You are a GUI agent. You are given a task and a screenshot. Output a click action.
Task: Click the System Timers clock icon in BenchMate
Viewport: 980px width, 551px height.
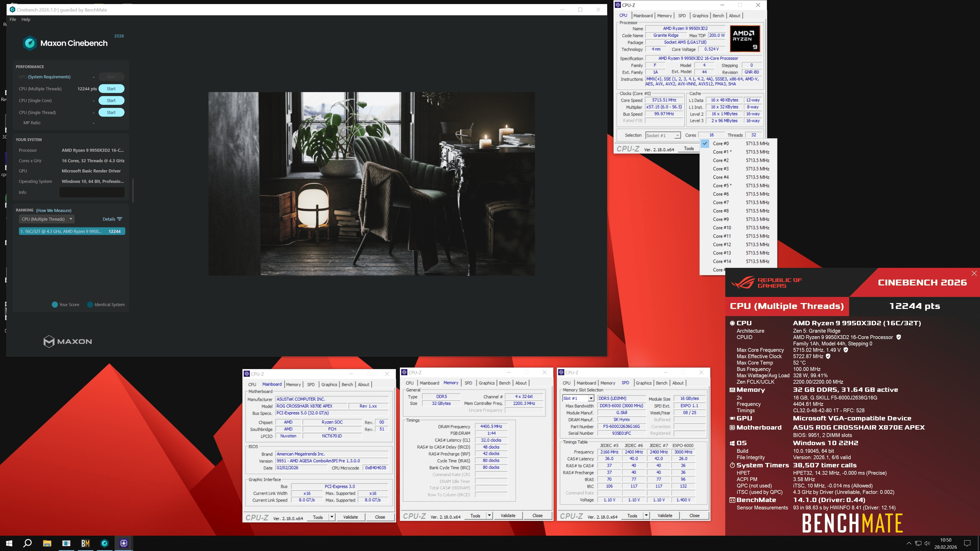pyautogui.click(x=732, y=465)
